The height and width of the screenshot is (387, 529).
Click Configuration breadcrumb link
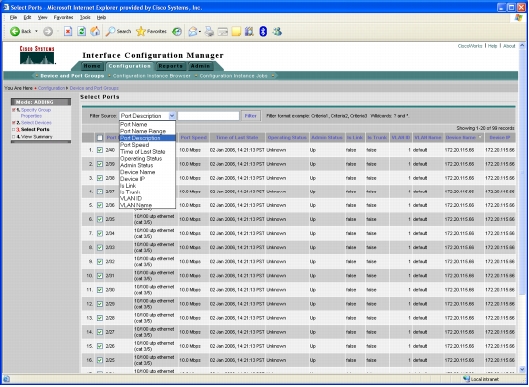point(51,88)
